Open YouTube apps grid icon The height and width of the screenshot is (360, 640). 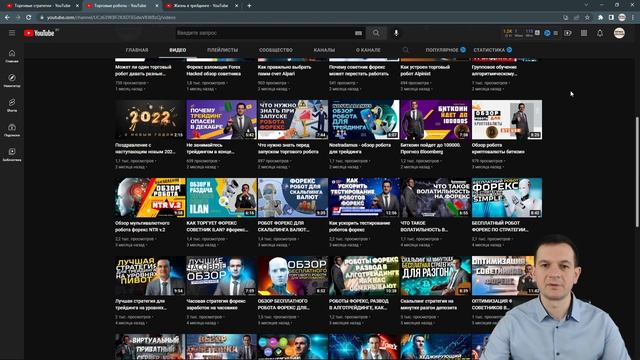584,33
